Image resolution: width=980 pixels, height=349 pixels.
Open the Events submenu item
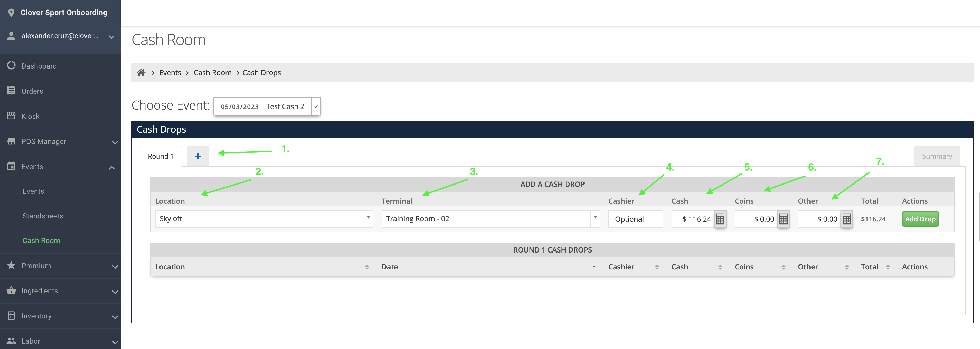click(33, 191)
